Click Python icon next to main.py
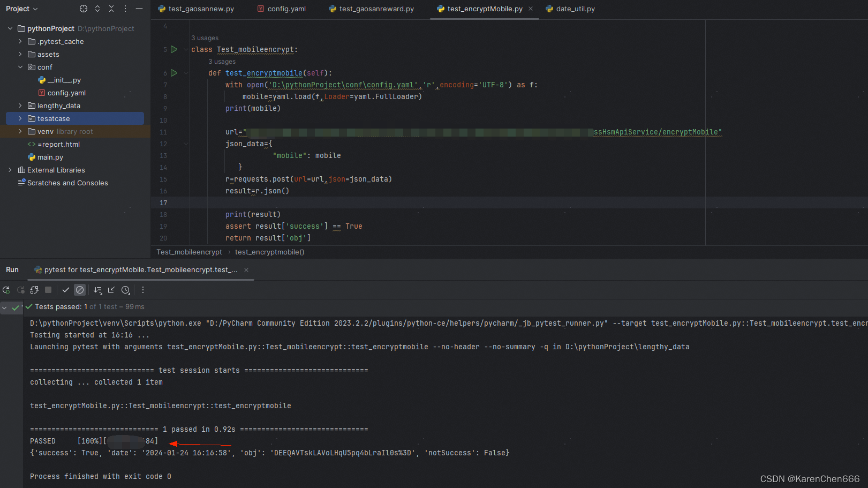The width and height of the screenshot is (868, 488). [32, 157]
